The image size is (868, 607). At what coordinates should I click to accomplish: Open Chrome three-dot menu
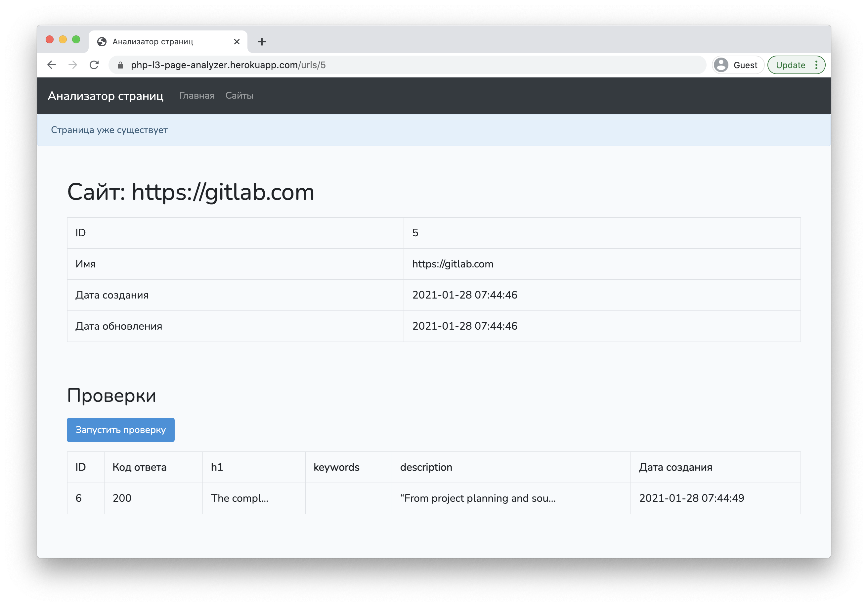(816, 65)
